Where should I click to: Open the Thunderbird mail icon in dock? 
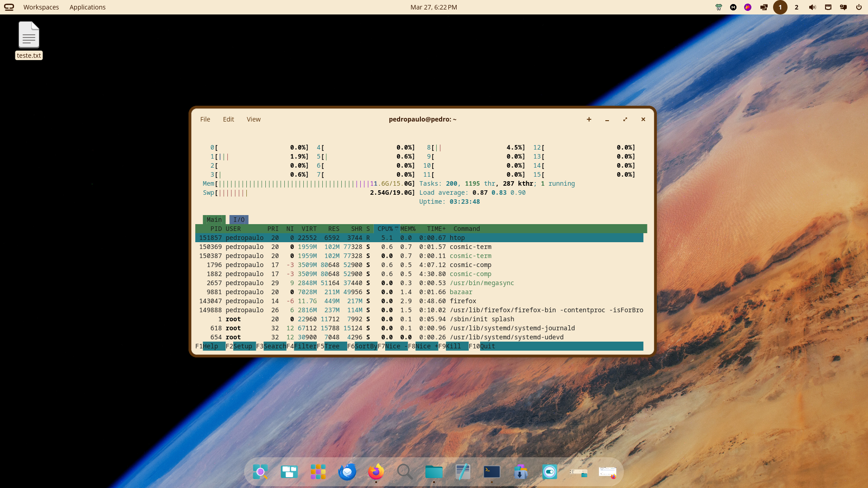(347, 472)
